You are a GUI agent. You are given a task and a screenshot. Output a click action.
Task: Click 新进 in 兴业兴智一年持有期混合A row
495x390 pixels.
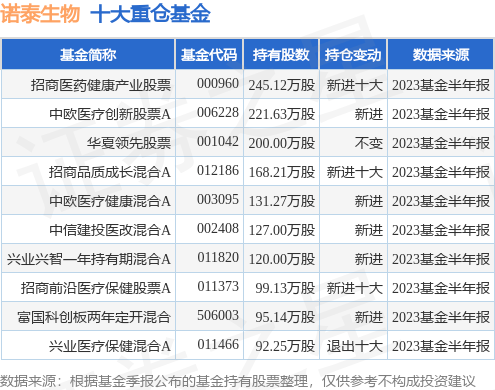pos(369,259)
